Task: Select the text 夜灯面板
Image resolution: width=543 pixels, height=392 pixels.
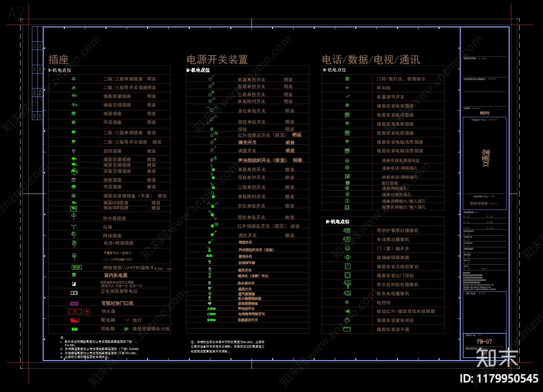Action: 390,183
